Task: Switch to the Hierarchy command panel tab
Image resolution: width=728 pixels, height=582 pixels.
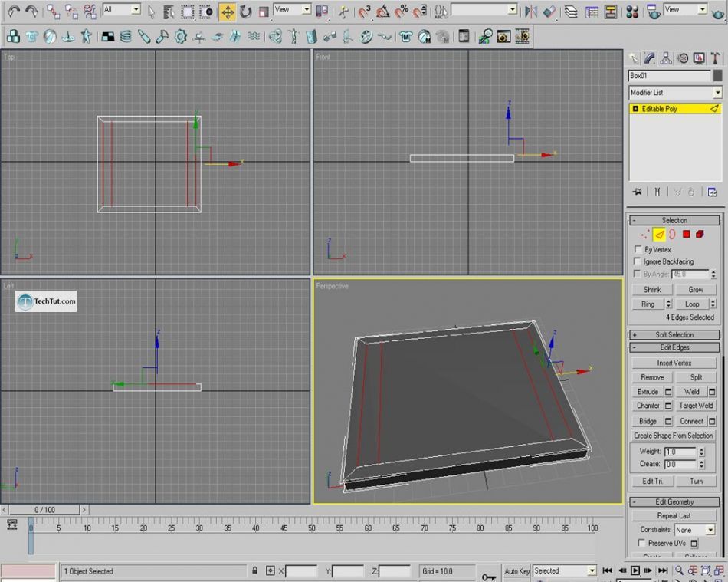Action: (666, 58)
